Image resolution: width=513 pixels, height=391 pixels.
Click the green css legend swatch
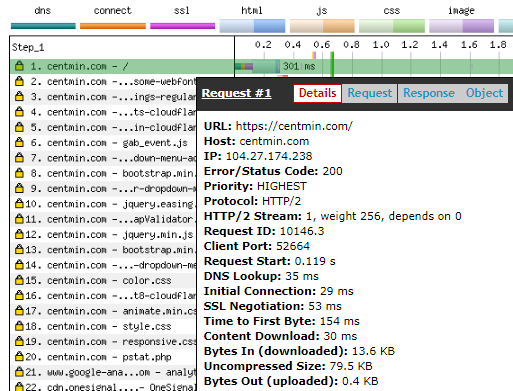[392, 26]
